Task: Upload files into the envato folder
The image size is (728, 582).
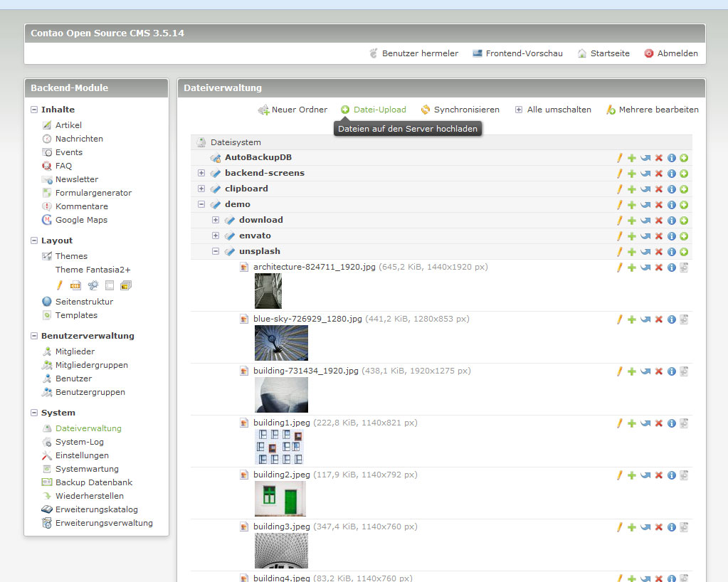Action: click(x=684, y=236)
